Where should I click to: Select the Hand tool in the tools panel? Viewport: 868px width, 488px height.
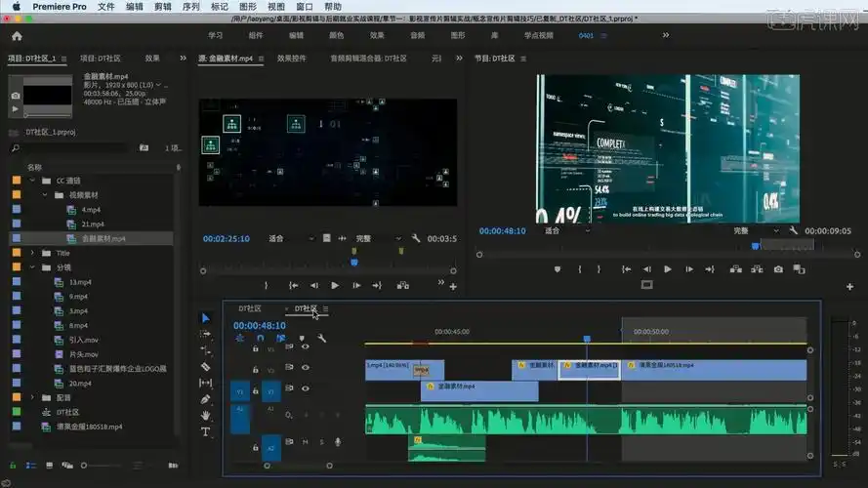click(x=206, y=416)
